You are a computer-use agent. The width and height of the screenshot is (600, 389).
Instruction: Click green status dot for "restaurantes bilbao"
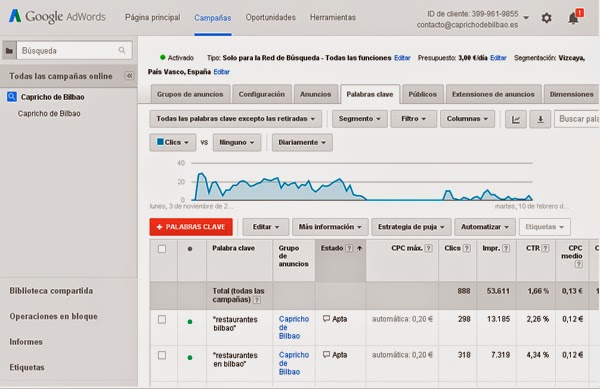coord(190,322)
